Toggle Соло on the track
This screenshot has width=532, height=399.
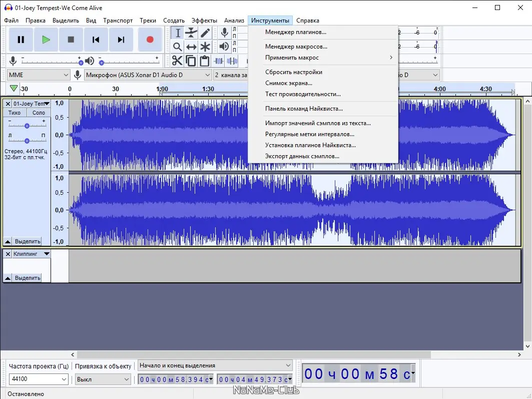(39, 113)
